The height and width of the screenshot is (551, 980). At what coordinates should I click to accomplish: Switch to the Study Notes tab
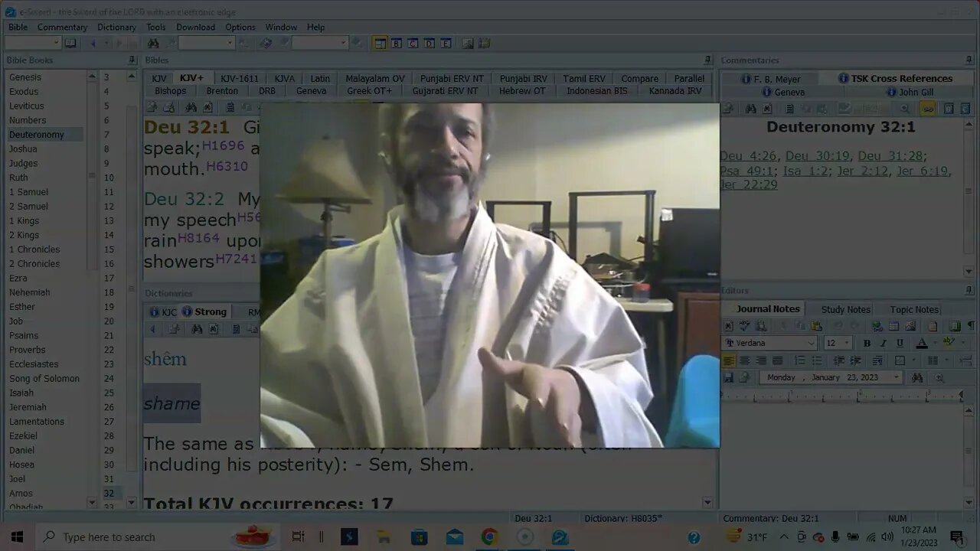[x=845, y=309]
